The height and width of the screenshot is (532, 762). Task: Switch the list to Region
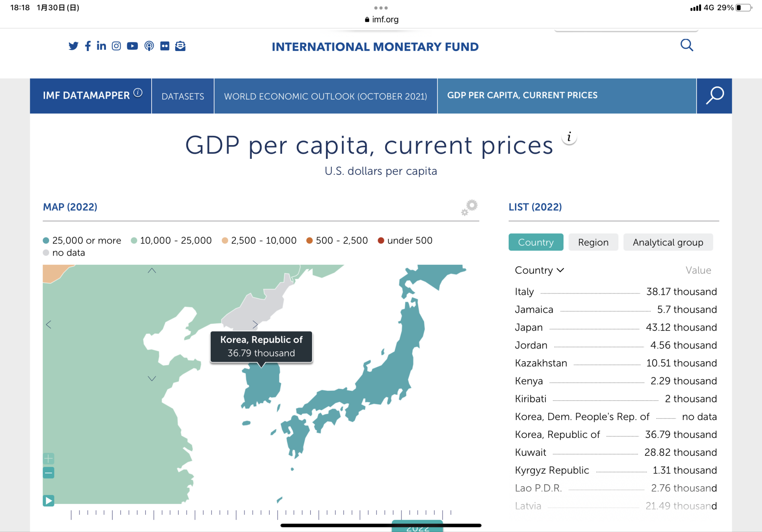coord(593,242)
